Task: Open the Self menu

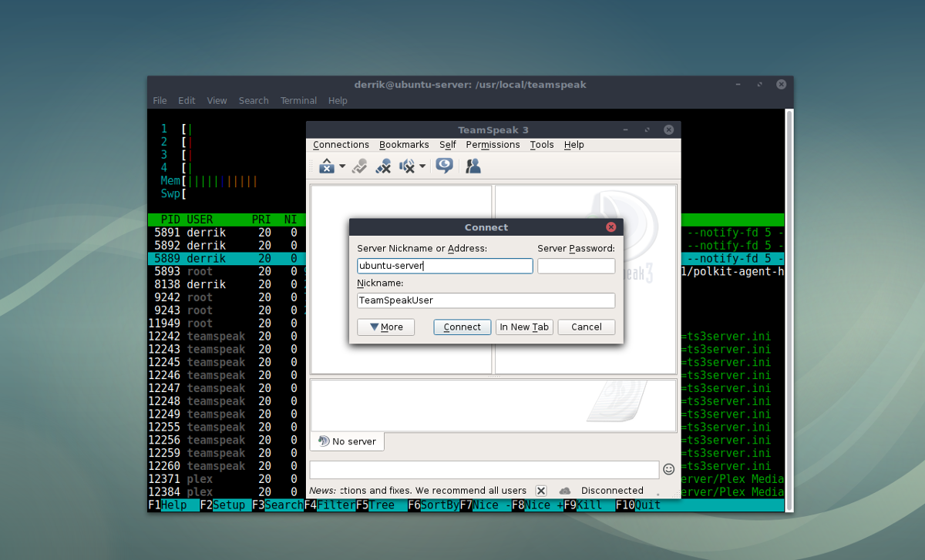Action: pos(448,145)
